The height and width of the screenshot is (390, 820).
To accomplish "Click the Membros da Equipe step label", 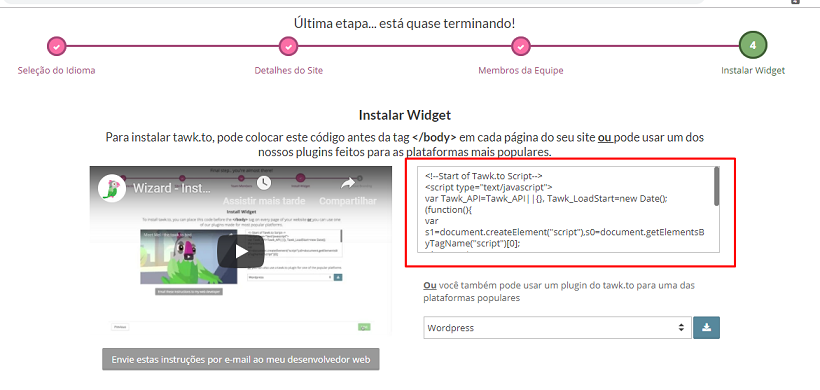I will [x=521, y=70].
